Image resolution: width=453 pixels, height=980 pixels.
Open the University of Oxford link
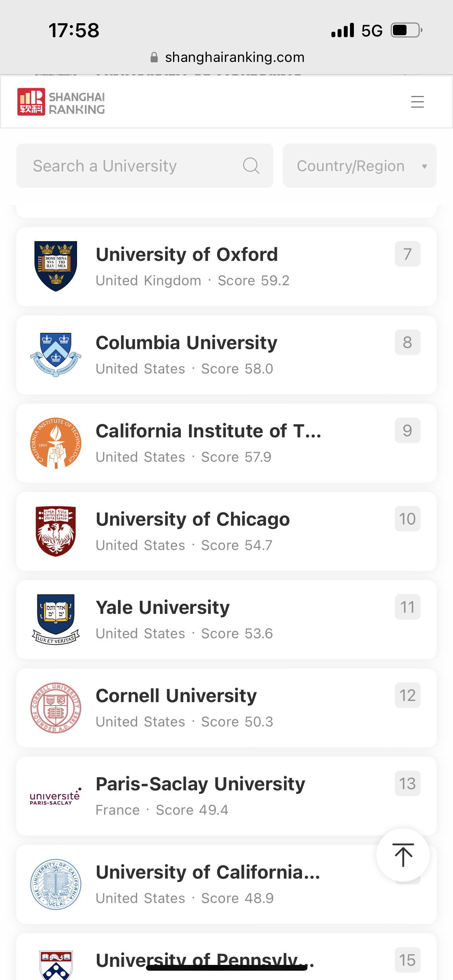[187, 254]
